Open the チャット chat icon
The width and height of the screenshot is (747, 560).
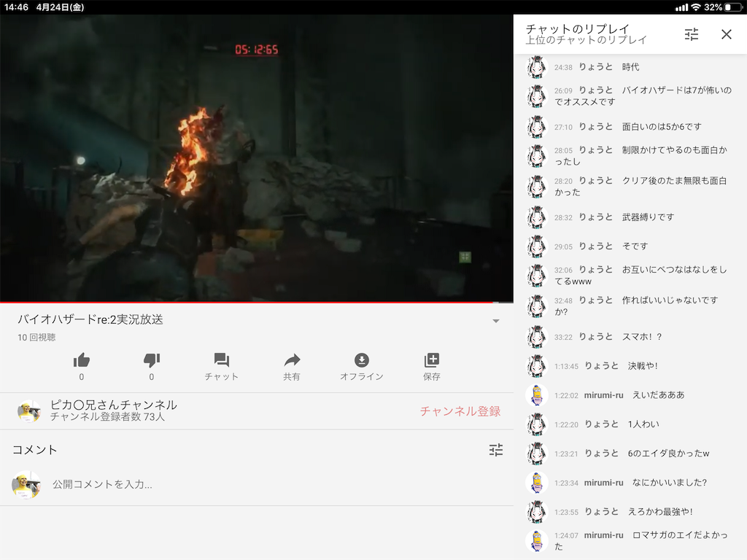pos(222,360)
